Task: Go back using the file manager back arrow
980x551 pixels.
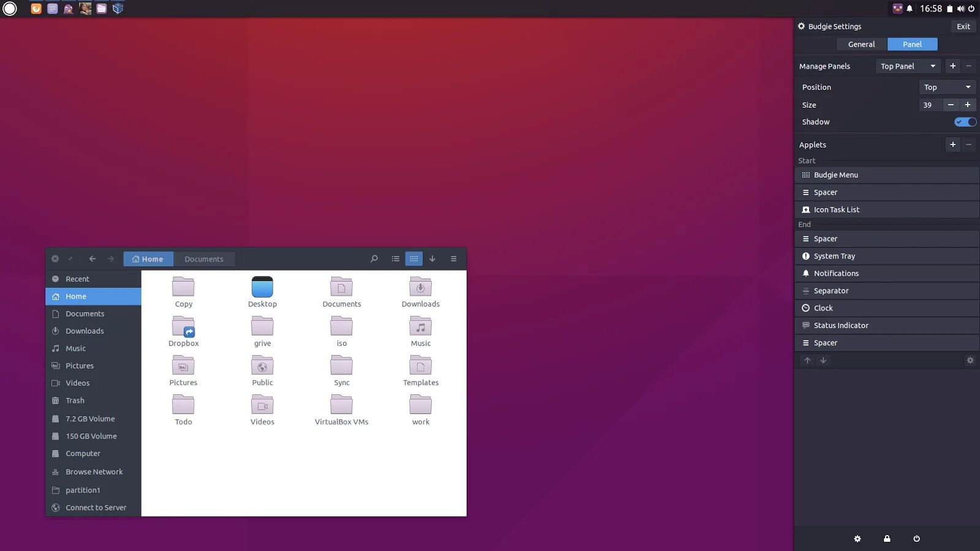Action: (x=92, y=259)
